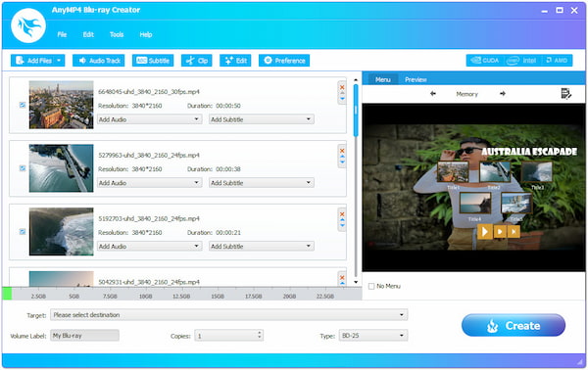Click the AnyMP4 logo icon

[x=28, y=25]
